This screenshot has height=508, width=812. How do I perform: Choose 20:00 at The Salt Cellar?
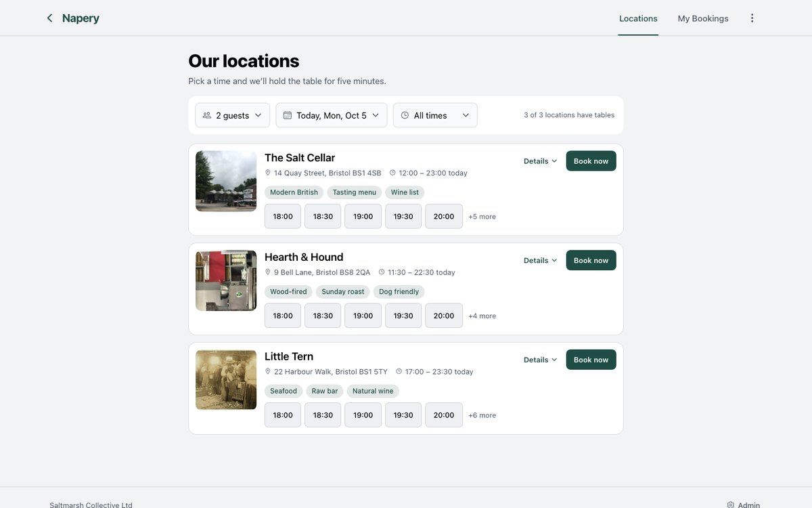444,217
